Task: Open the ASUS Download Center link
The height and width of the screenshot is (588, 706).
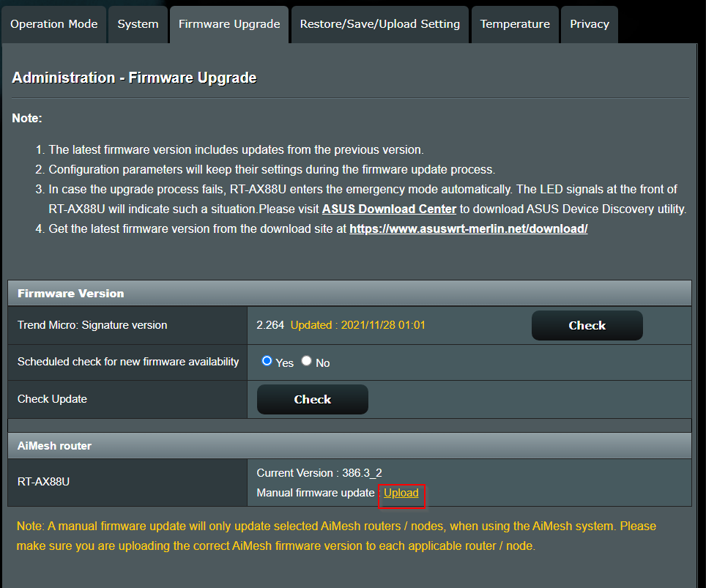Action: [x=389, y=209]
